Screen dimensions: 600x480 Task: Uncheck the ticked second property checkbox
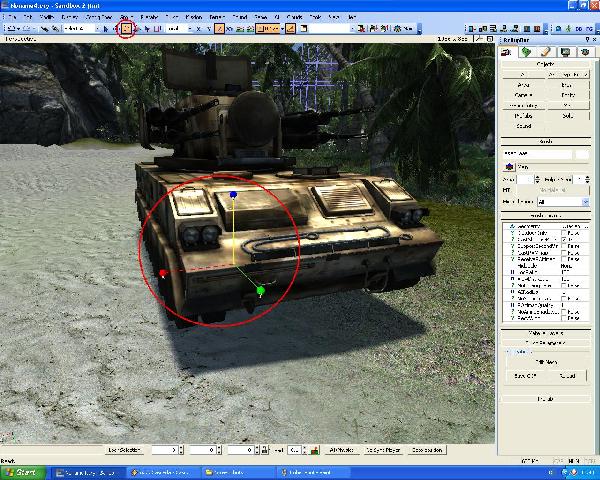(x=564, y=240)
